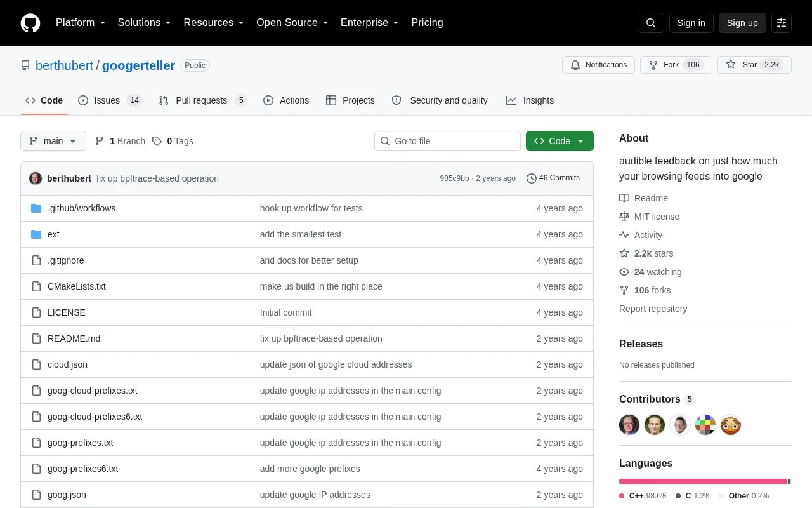
Task: Open the berthubert owner link
Action: (65, 65)
